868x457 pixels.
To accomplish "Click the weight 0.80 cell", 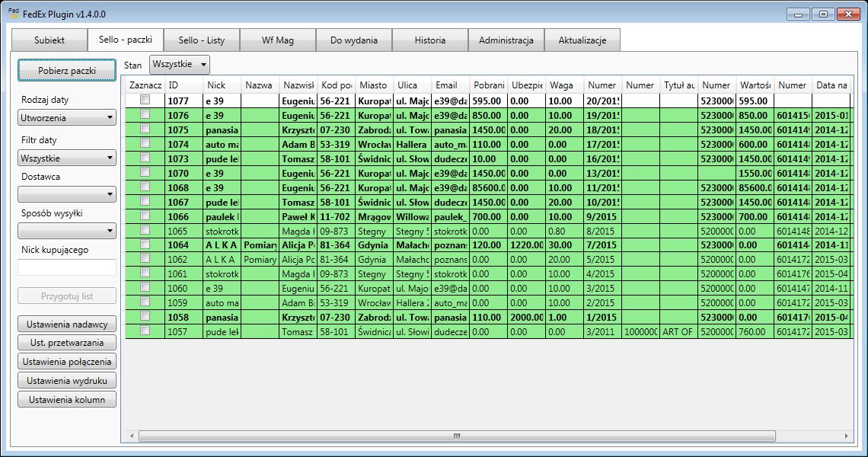I will 564,231.
